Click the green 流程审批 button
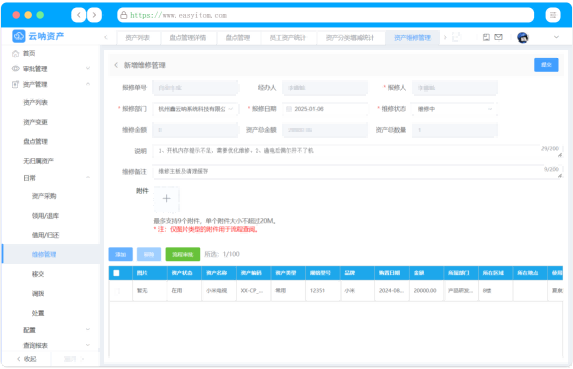The image size is (573, 369). [183, 254]
